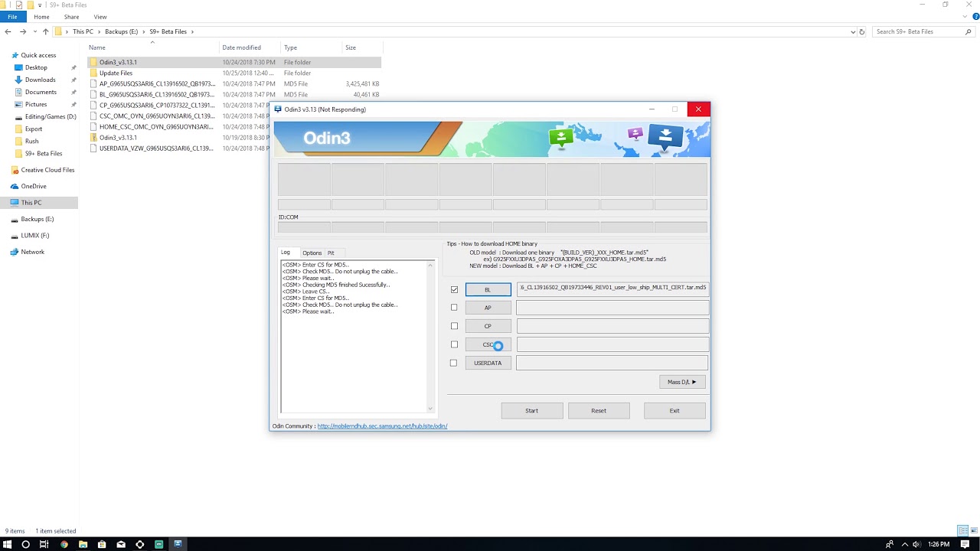This screenshot has height=551, width=980.
Task: Tick the AP checkbox in Odin
Action: pos(454,308)
